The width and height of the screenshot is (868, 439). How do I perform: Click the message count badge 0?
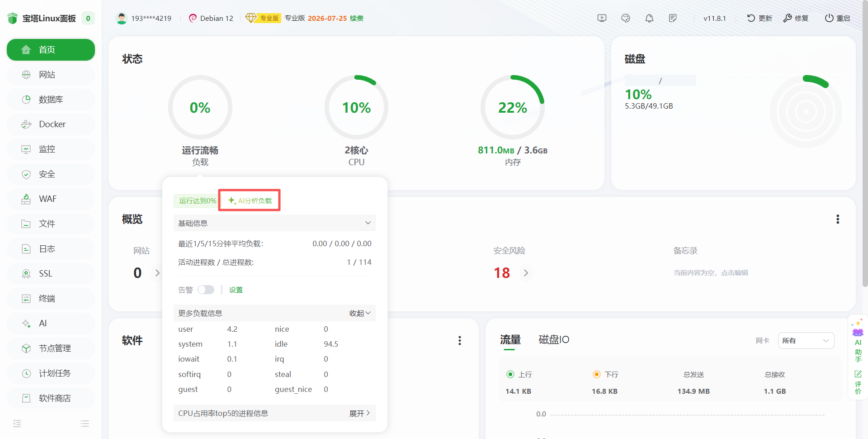(x=88, y=19)
